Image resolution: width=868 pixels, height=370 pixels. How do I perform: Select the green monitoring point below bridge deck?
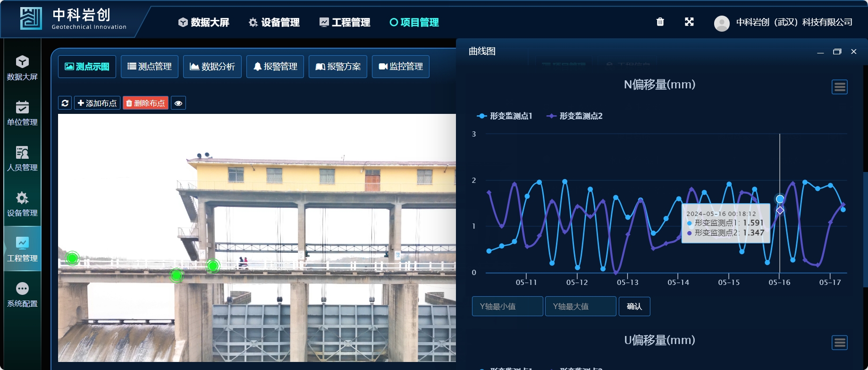[x=177, y=275]
